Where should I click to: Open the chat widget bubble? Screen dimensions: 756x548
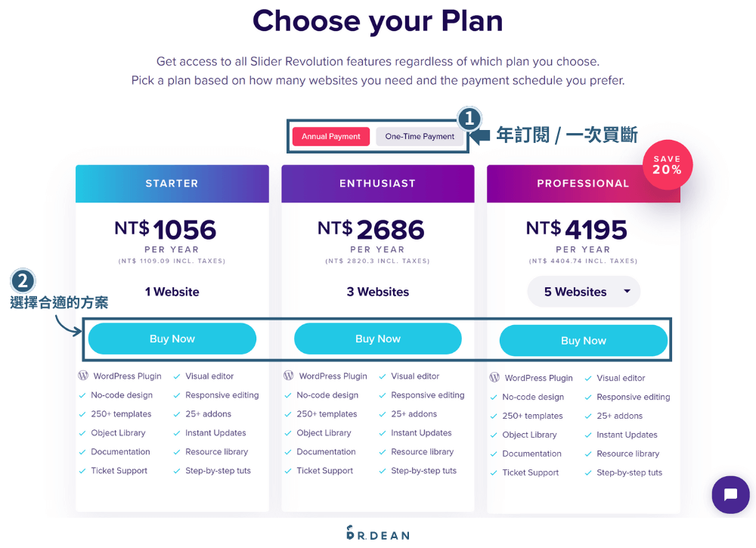pos(730,495)
